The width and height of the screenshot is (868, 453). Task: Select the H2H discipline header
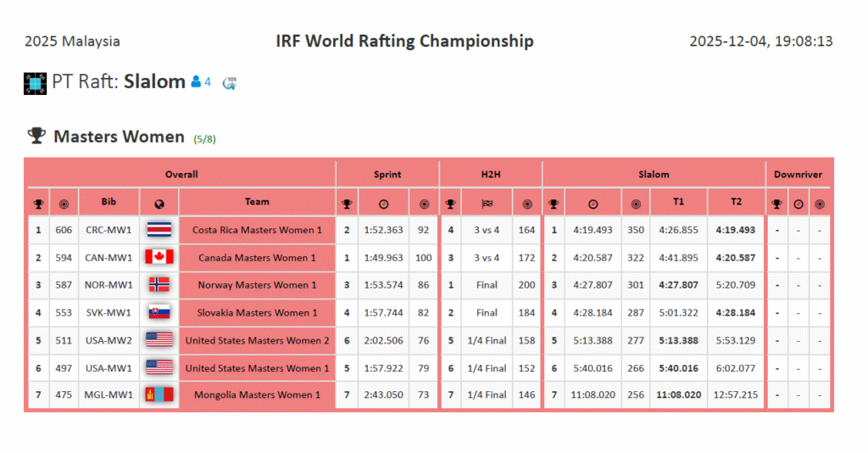pyautogui.click(x=490, y=174)
